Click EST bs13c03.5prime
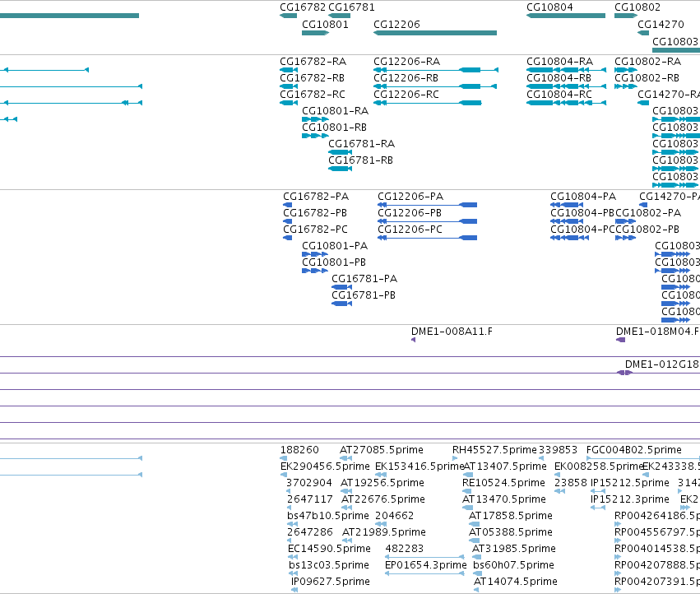700x594 pixels. click(x=329, y=566)
